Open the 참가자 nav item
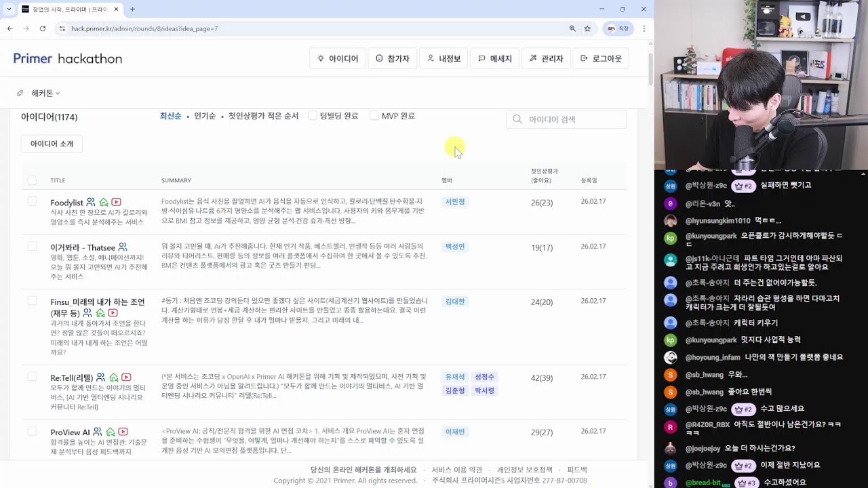 pyautogui.click(x=393, y=59)
